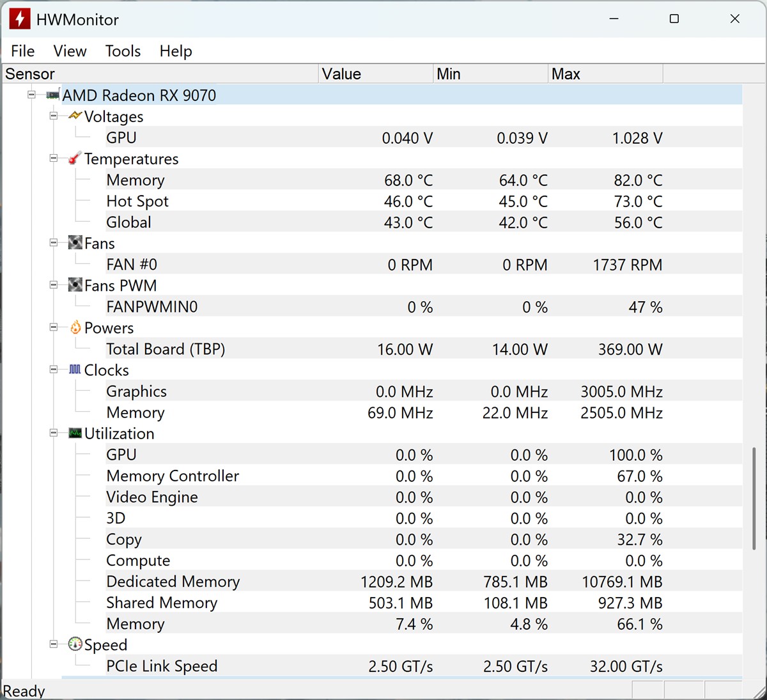Click the fan icon beside Fans PWM
Screen dimensions: 767x700
click(75, 285)
